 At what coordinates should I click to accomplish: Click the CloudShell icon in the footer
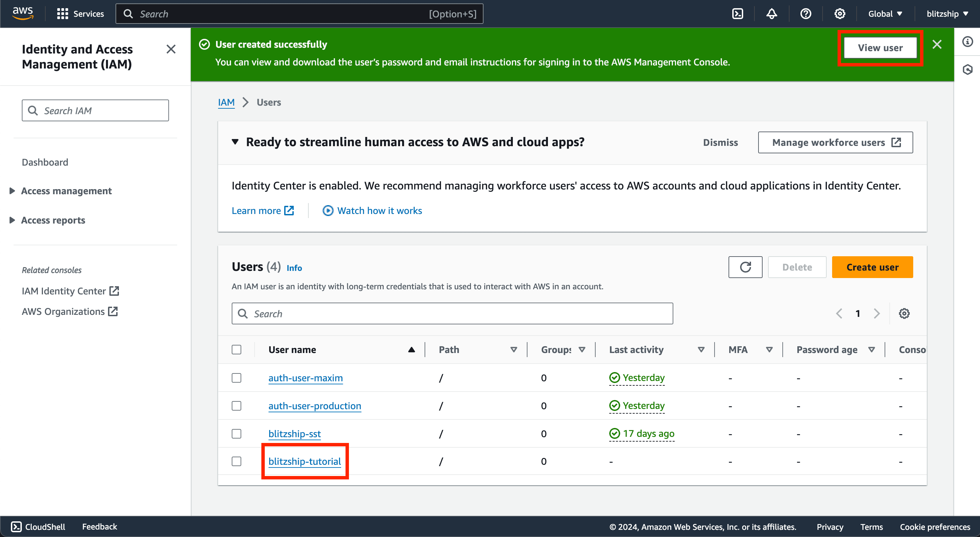click(16, 527)
